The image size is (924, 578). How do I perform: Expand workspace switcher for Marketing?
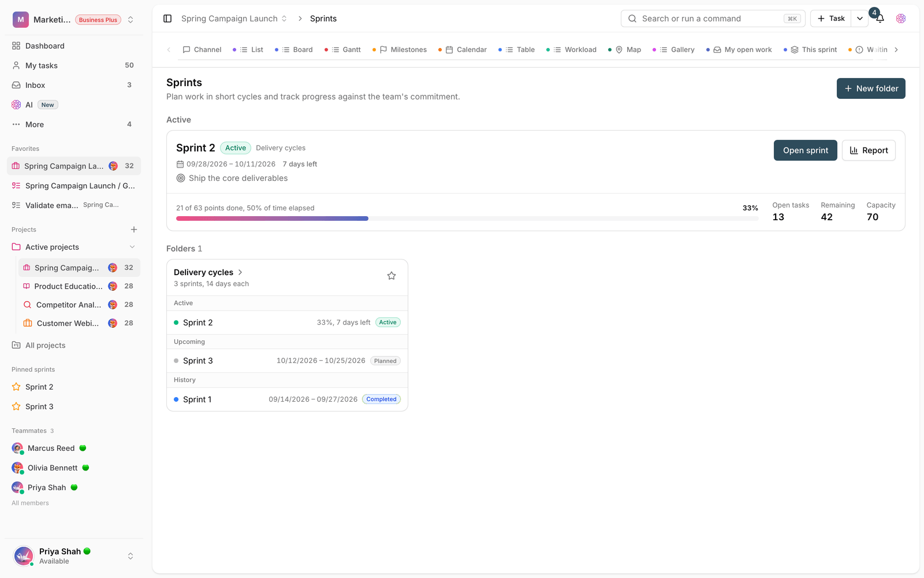coord(131,20)
